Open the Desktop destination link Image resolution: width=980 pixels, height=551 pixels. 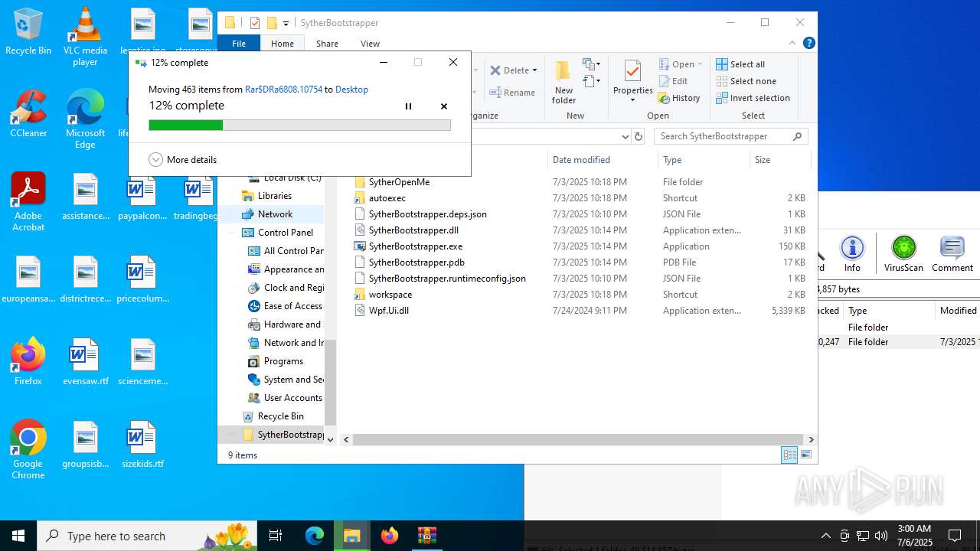coord(351,90)
